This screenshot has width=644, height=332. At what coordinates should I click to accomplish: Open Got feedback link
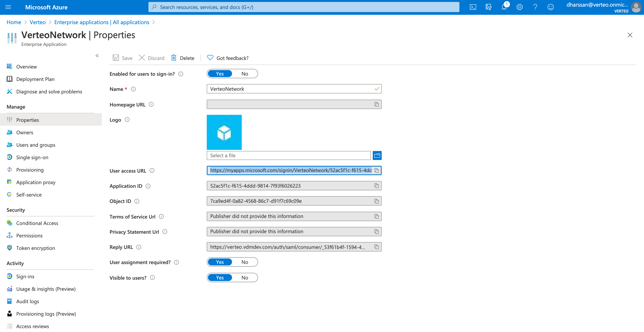point(228,58)
